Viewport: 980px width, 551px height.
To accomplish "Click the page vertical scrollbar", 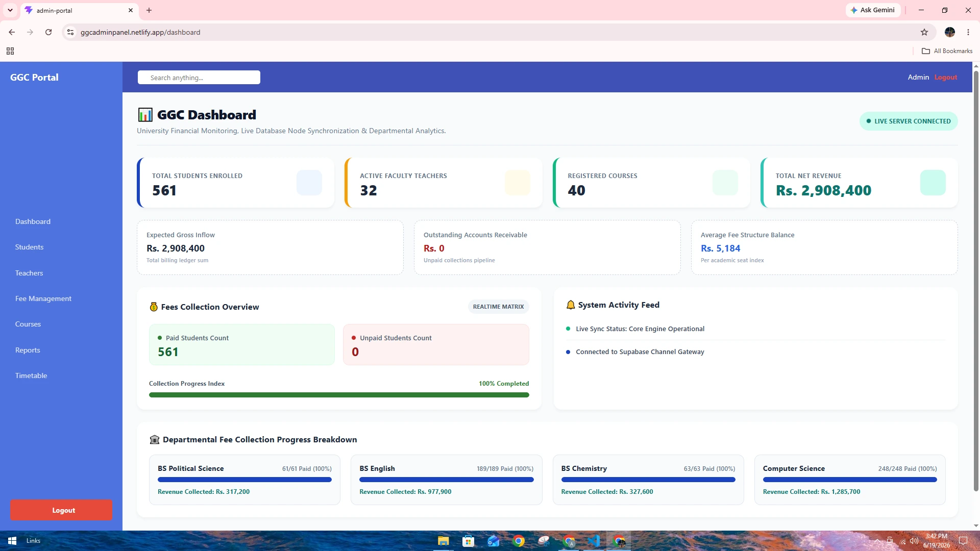I will 976,281.
